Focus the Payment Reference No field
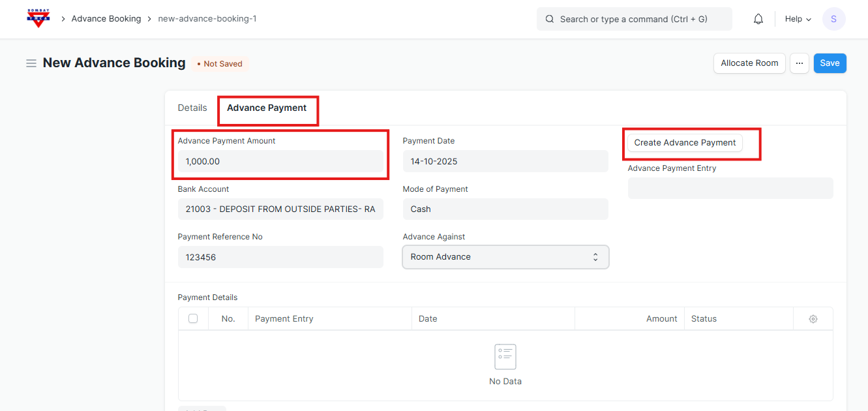The width and height of the screenshot is (868, 411). pos(280,257)
